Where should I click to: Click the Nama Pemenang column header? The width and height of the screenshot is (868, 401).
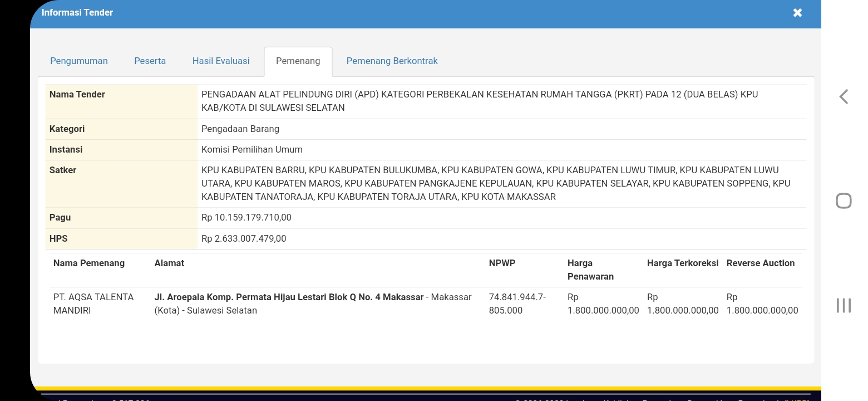pyautogui.click(x=89, y=263)
